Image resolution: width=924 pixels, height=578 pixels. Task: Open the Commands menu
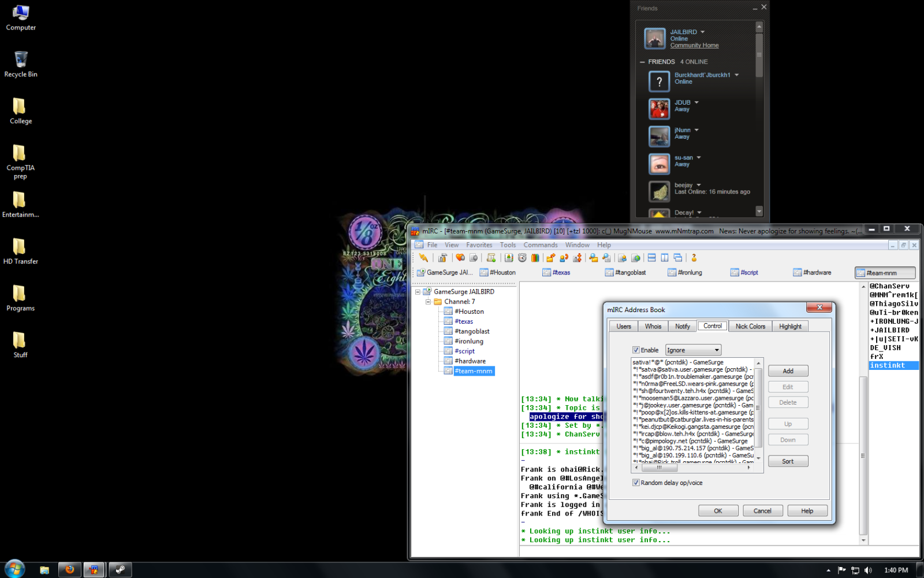point(540,245)
